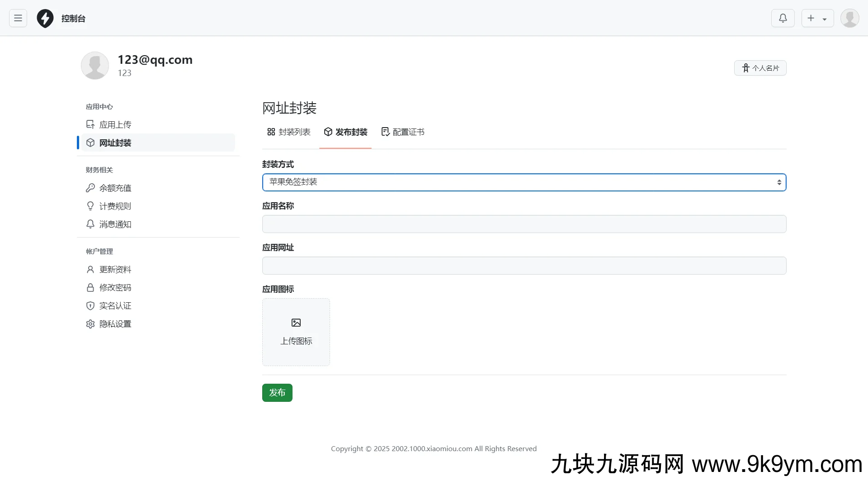Focus the 应用名称 input field
The width and height of the screenshot is (868, 481).
click(x=524, y=224)
